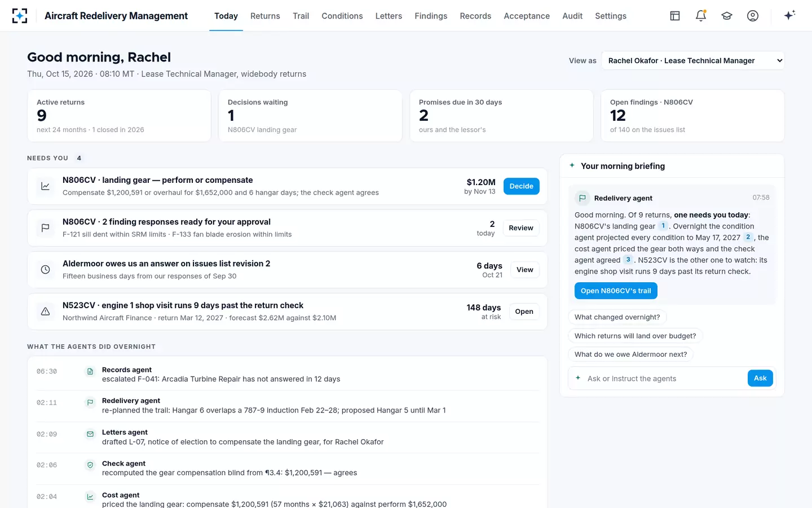Open the Findings tab
The width and height of the screenshot is (812, 508).
click(431, 16)
